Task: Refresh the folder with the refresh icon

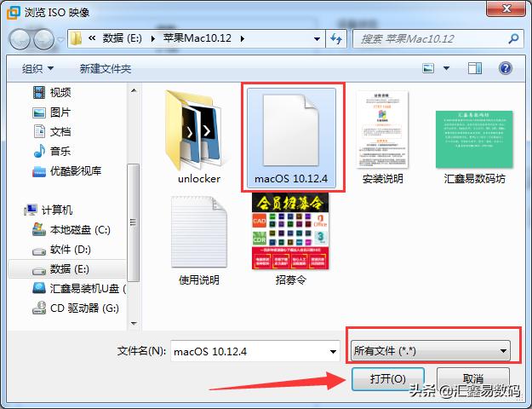Action: click(336, 38)
